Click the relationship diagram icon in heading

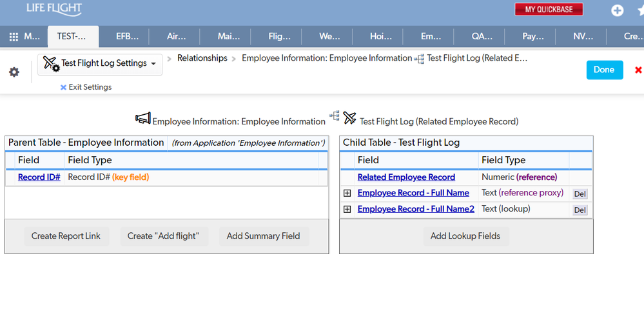coord(334,116)
